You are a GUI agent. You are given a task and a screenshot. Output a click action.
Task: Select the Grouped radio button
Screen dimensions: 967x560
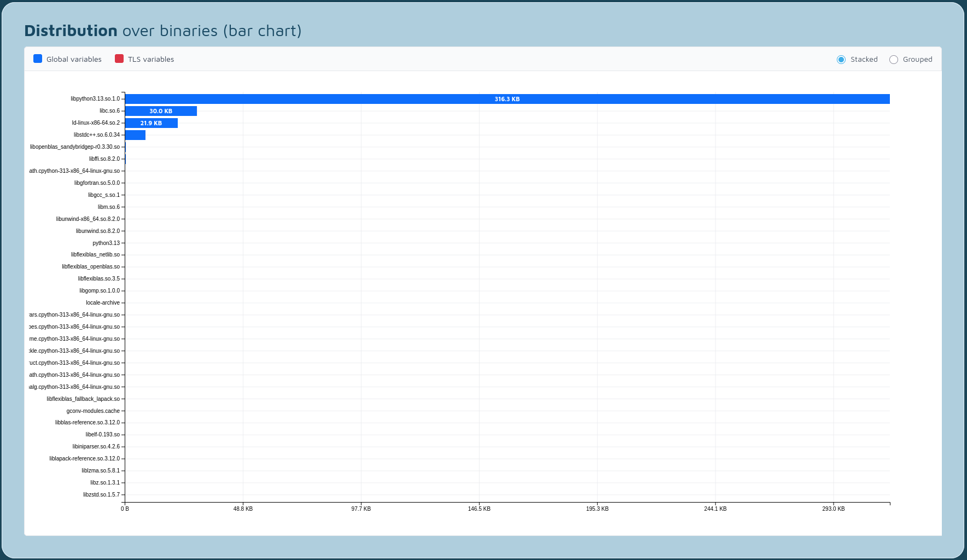click(894, 60)
